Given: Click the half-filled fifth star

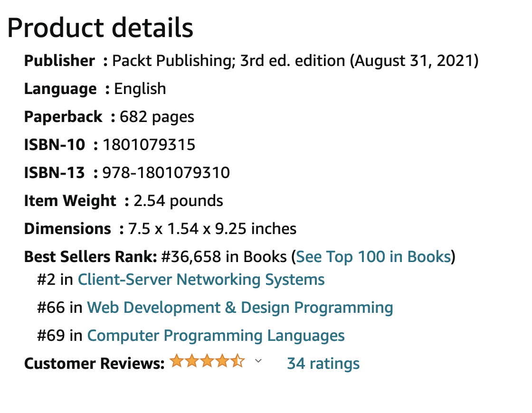Looking at the screenshot, I should point(238,361).
